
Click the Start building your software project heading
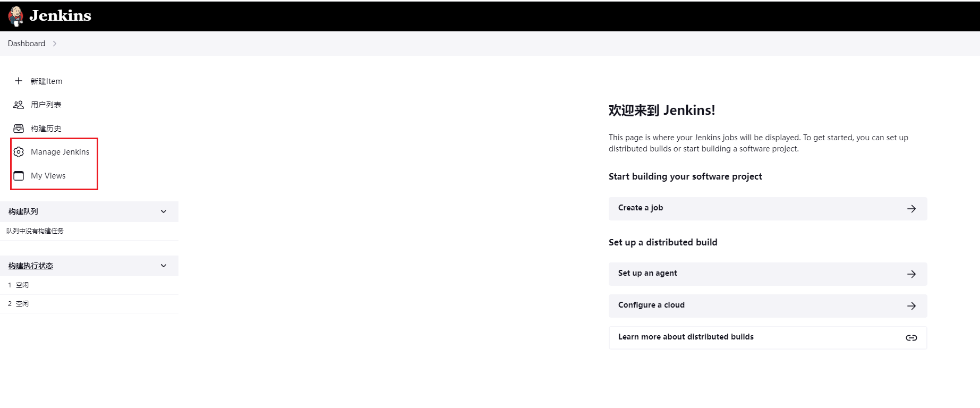click(x=685, y=176)
